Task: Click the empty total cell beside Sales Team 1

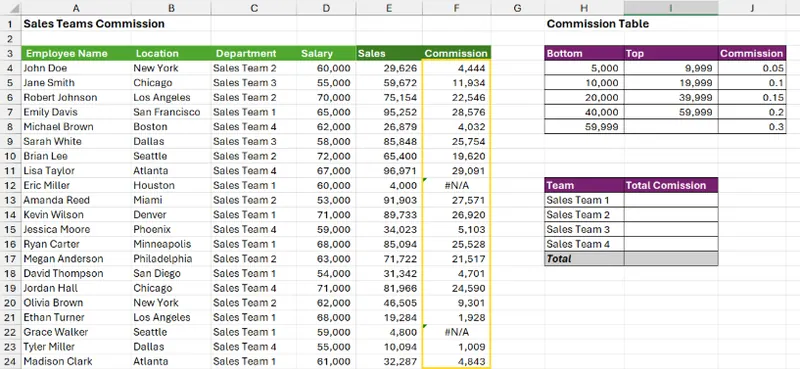Action: point(671,200)
